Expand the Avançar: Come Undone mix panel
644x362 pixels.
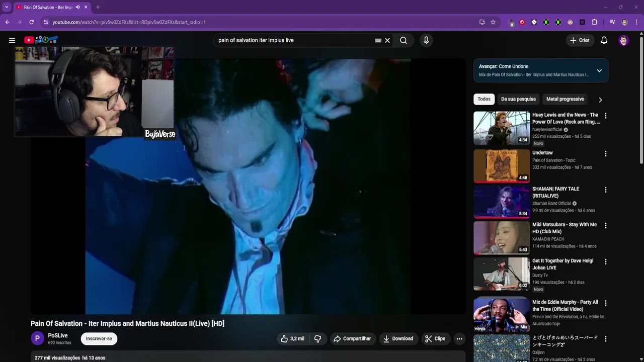599,70
